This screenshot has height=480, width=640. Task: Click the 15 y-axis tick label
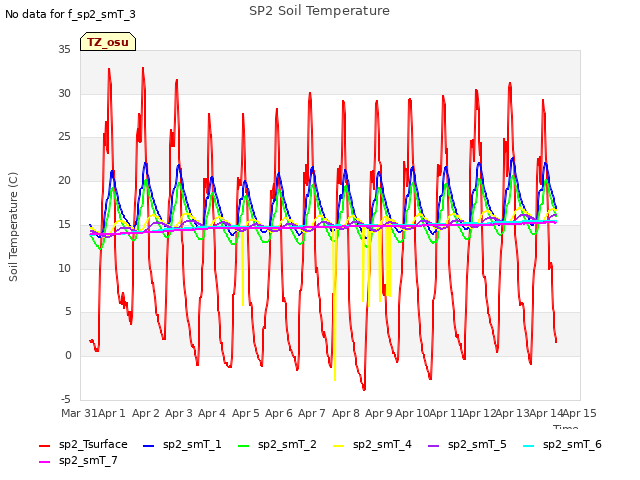click(x=64, y=224)
